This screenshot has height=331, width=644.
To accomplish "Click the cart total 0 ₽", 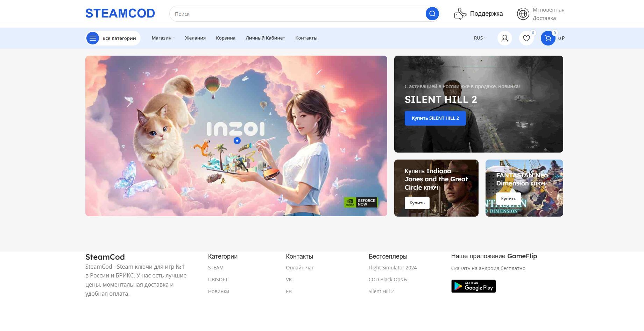I will pos(561,38).
